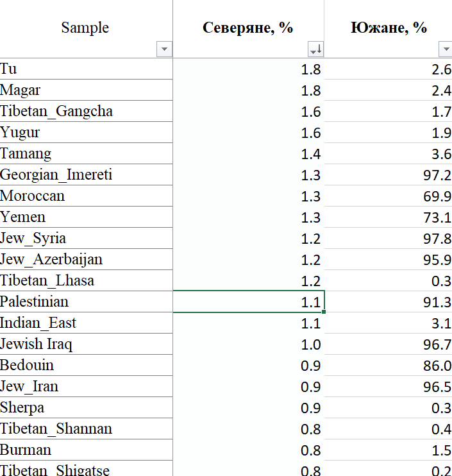Click the Jewish Iraq cell
Image resolution: width=452 pixels, height=476 pixels.
86,344
